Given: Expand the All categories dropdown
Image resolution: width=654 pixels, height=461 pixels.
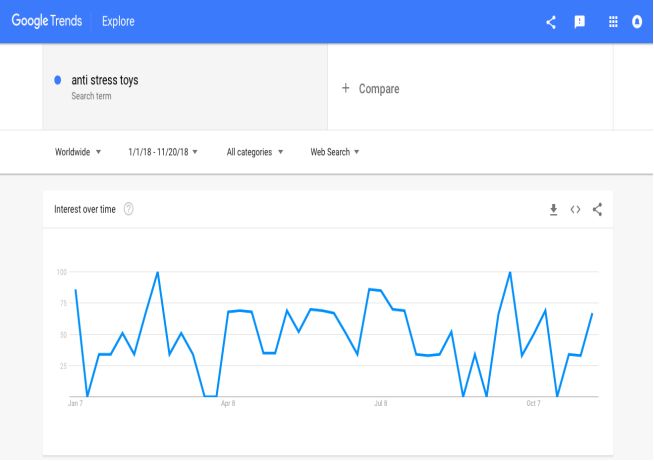Looking at the screenshot, I should tap(255, 152).
